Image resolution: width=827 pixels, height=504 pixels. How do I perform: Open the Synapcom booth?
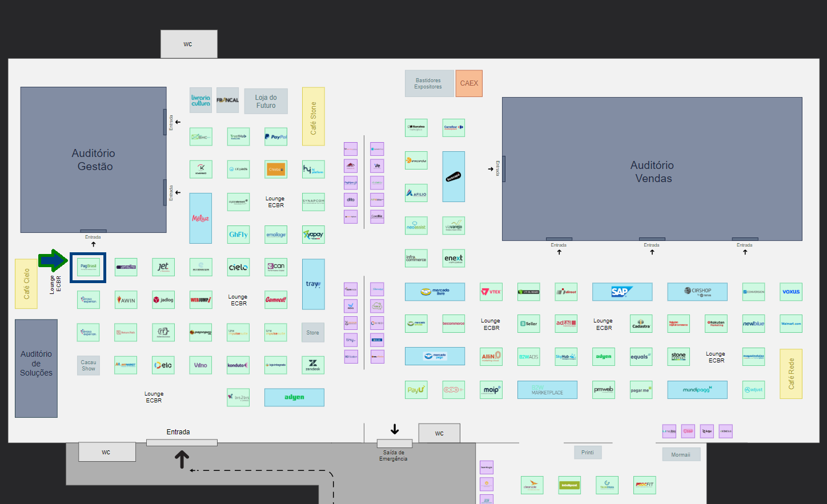tap(313, 202)
